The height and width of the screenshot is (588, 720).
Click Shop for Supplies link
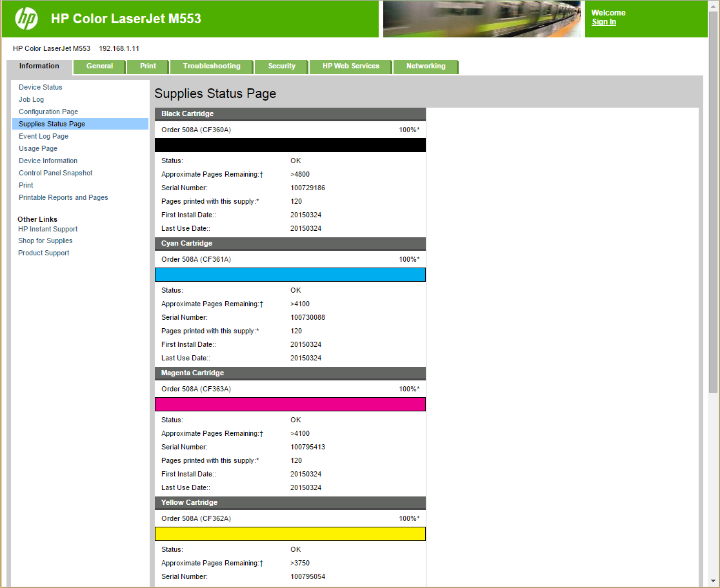click(x=45, y=241)
